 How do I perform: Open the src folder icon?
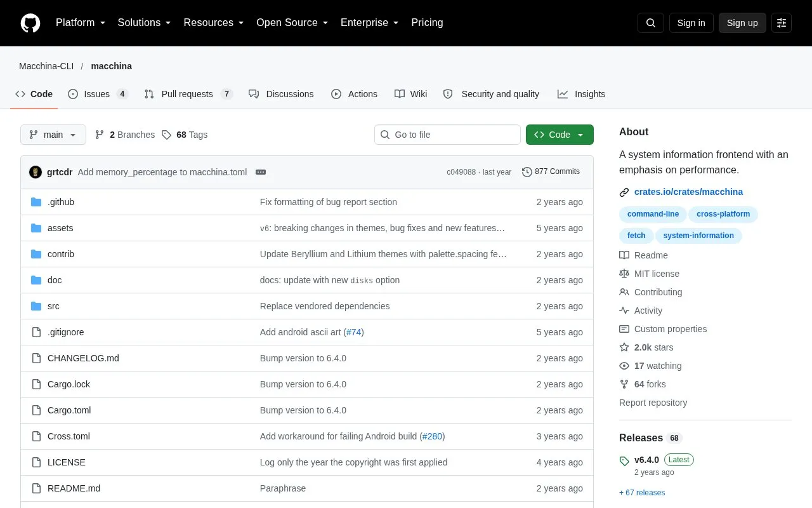[x=36, y=306]
